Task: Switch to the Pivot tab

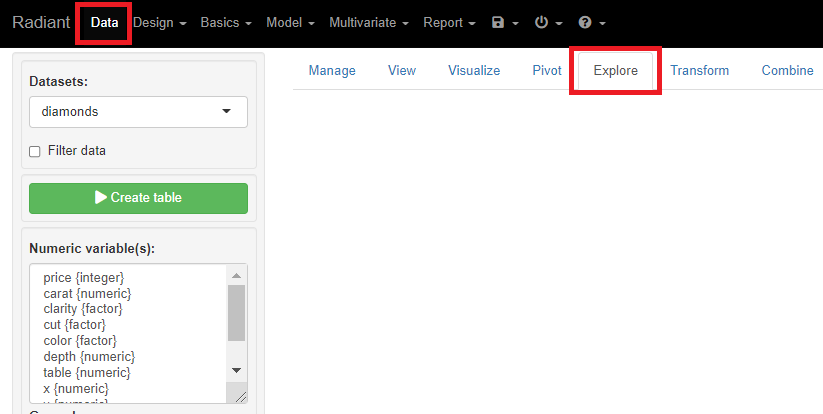Action: click(547, 71)
